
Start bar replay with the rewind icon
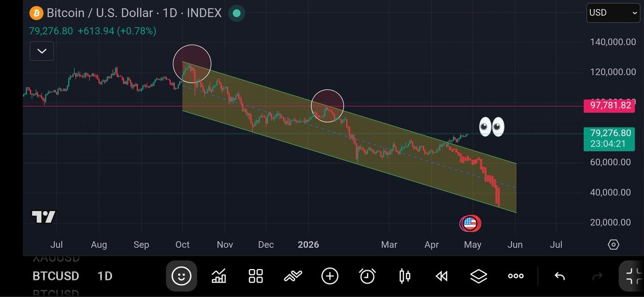(x=441, y=276)
